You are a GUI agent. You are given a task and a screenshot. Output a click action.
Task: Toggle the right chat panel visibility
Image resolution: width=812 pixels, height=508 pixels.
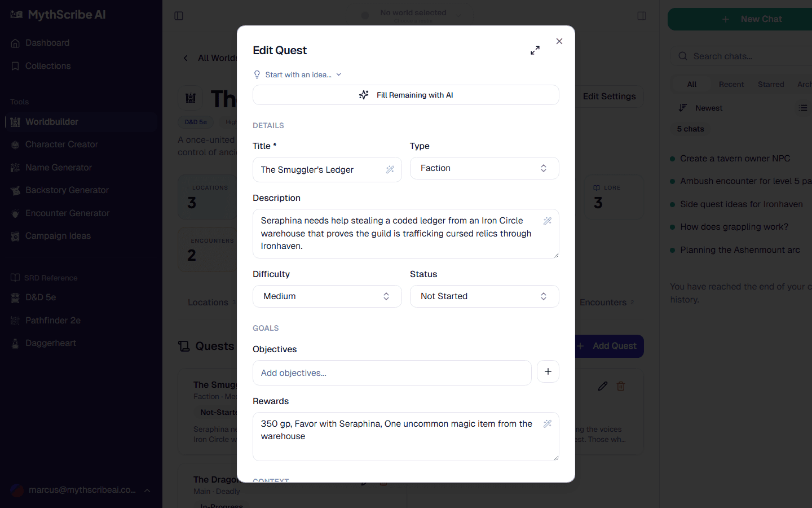click(x=642, y=16)
